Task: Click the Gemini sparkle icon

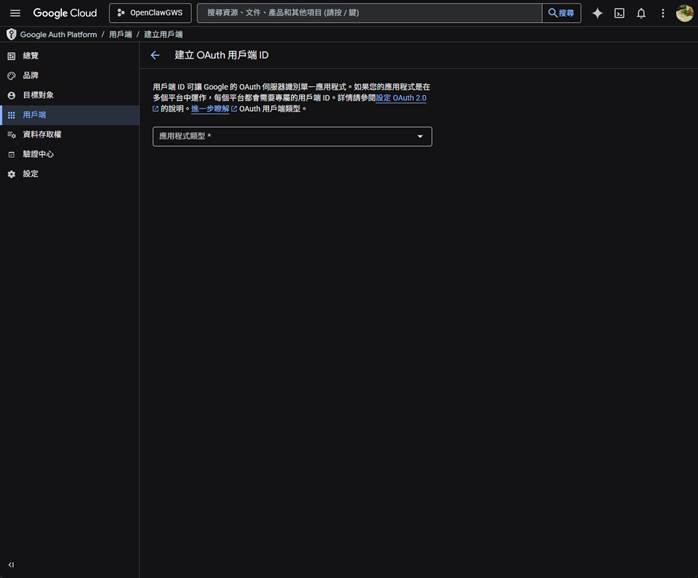Action: (597, 13)
